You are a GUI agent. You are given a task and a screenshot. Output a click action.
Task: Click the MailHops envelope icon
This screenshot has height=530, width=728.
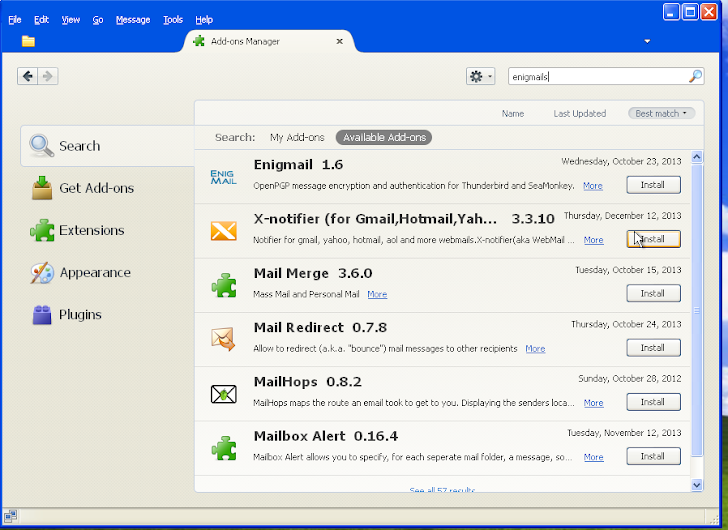tap(224, 394)
